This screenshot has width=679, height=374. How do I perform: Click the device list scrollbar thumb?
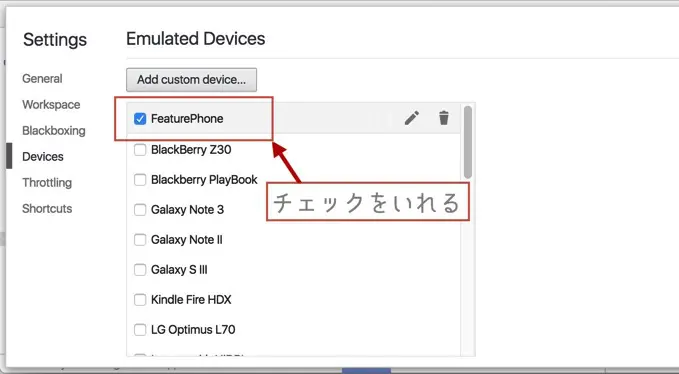tap(468, 142)
